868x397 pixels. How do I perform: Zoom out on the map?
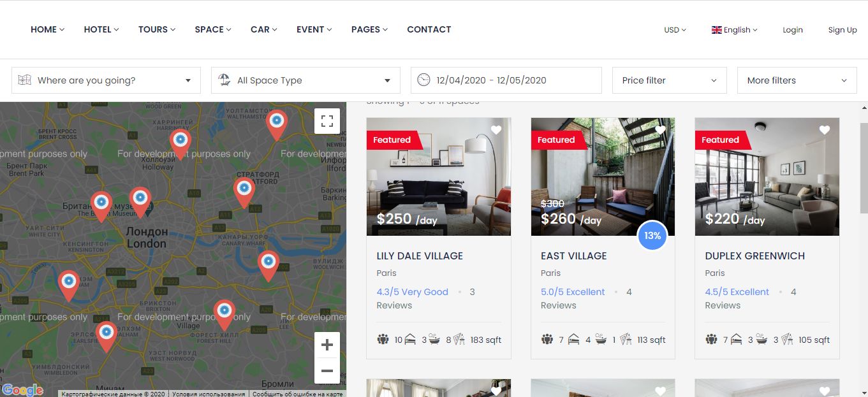click(327, 371)
